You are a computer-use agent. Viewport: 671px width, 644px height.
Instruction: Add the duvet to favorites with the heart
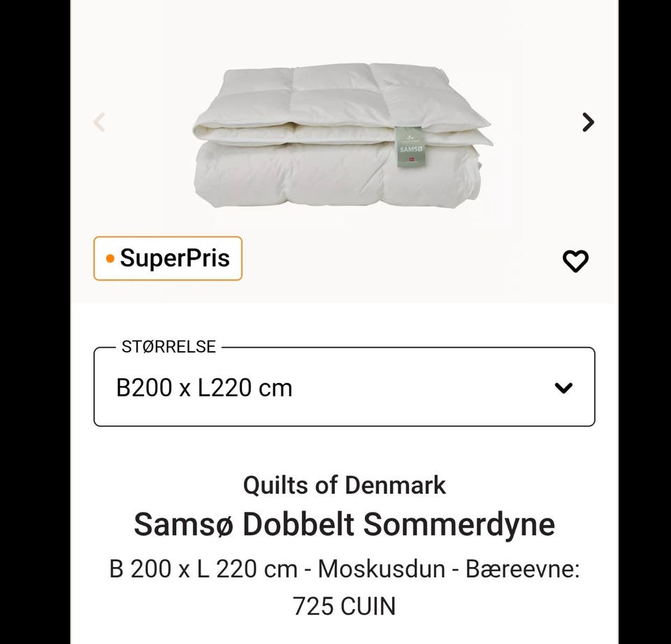click(x=575, y=261)
